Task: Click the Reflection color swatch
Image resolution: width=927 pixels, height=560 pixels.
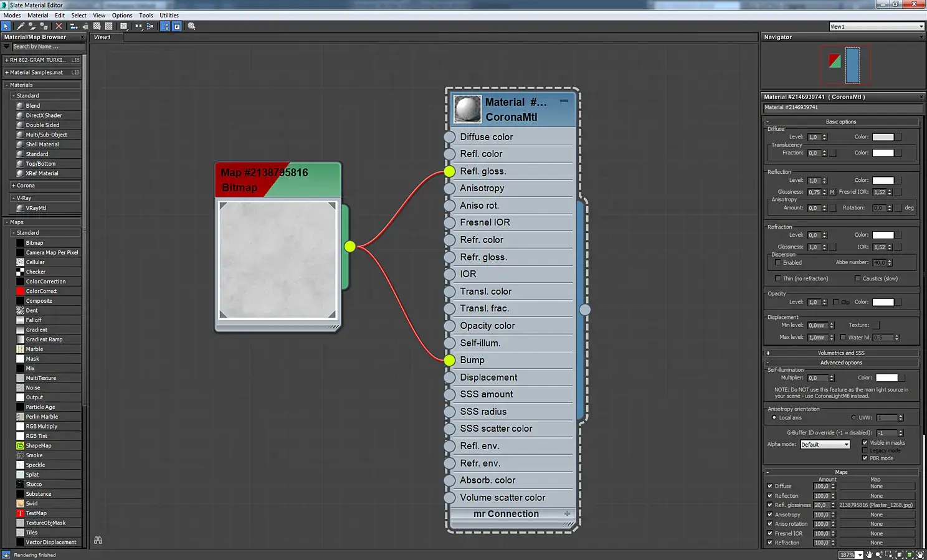Action: click(x=883, y=181)
